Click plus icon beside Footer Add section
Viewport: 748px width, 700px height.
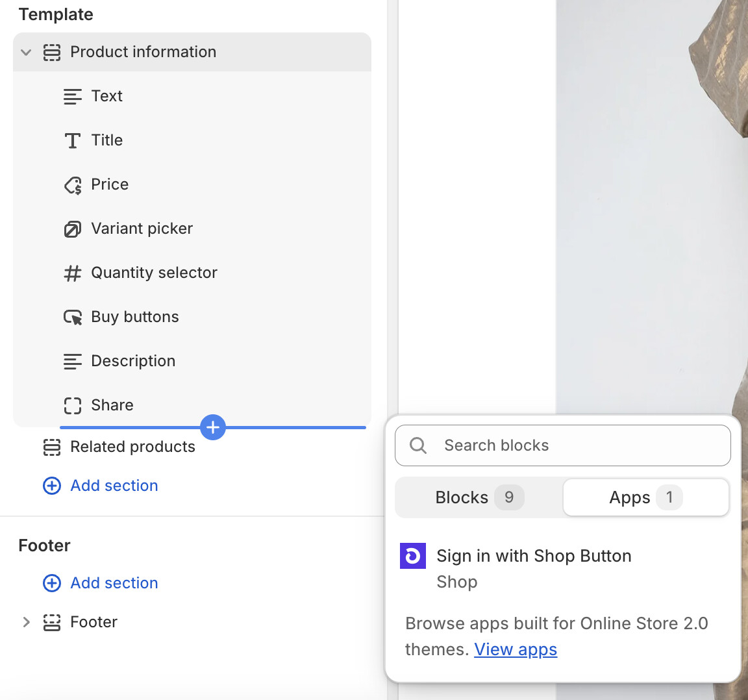[52, 583]
